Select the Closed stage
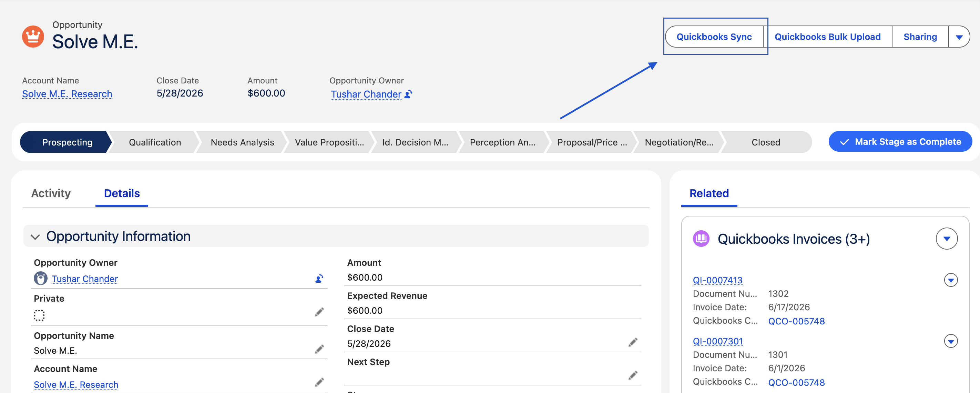The height and width of the screenshot is (393, 980). 766,142
